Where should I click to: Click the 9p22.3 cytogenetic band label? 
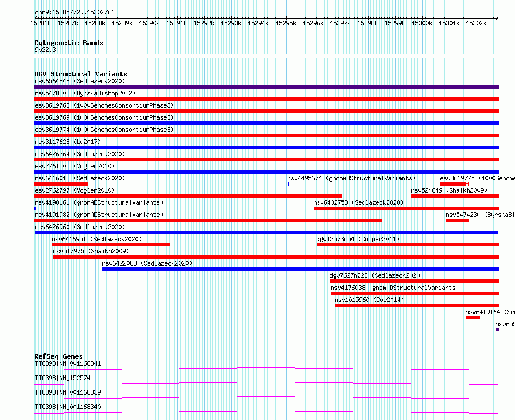45,50
